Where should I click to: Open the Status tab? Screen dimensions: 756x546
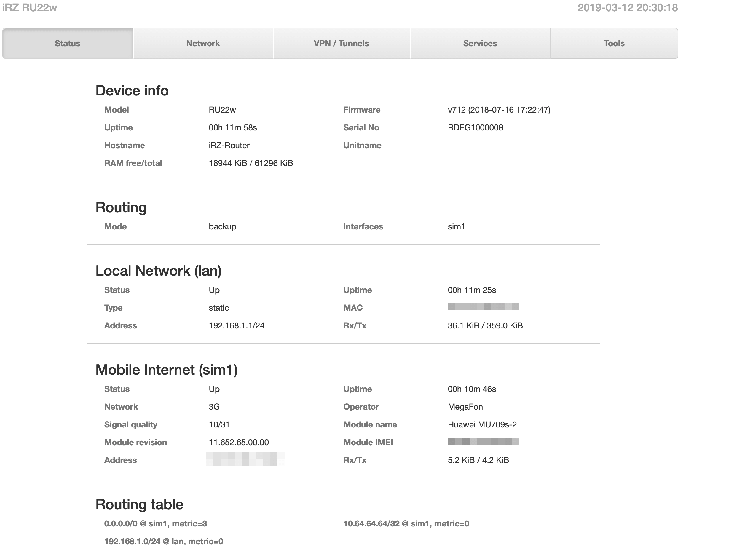(68, 43)
